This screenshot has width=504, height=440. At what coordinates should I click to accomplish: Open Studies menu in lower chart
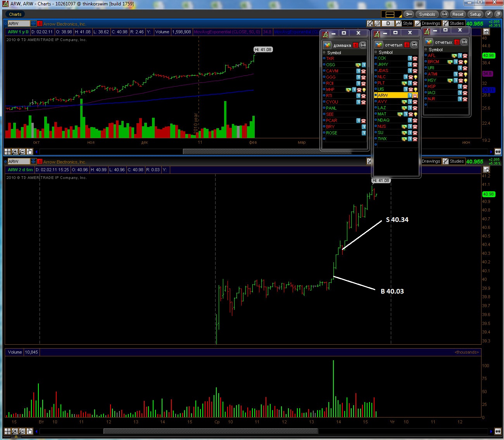[x=454, y=162]
